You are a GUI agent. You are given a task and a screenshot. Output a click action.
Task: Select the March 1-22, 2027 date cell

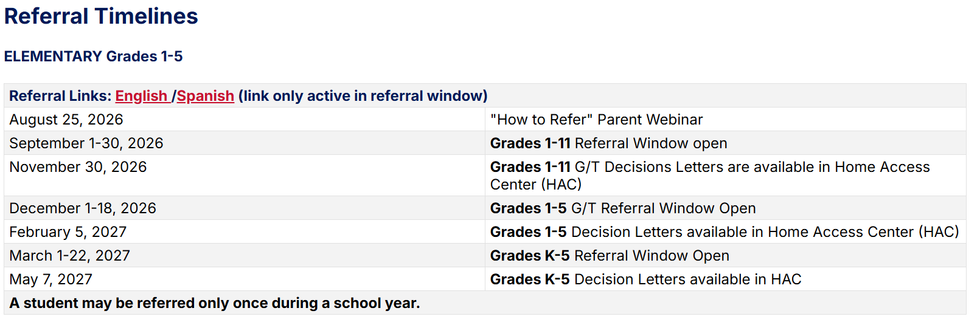(x=245, y=256)
